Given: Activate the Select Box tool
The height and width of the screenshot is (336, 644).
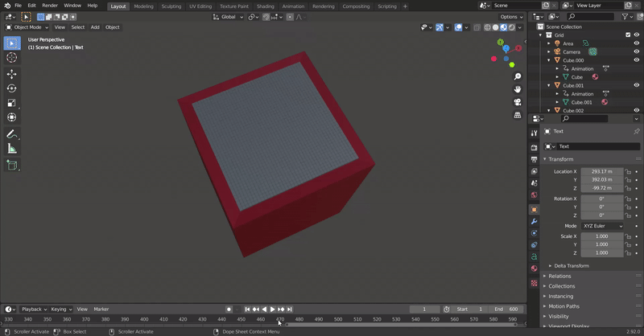Looking at the screenshot, I should pos(11,43).
